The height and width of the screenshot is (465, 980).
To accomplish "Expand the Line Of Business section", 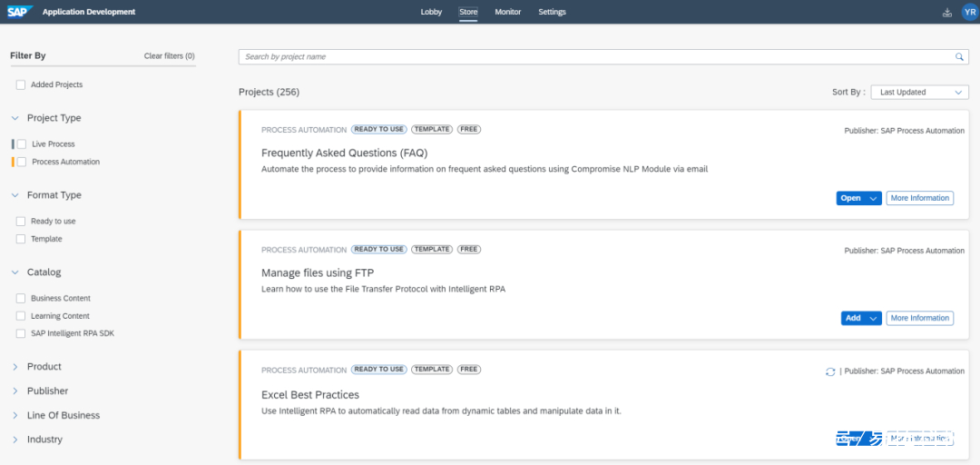I will coord(15,416).
